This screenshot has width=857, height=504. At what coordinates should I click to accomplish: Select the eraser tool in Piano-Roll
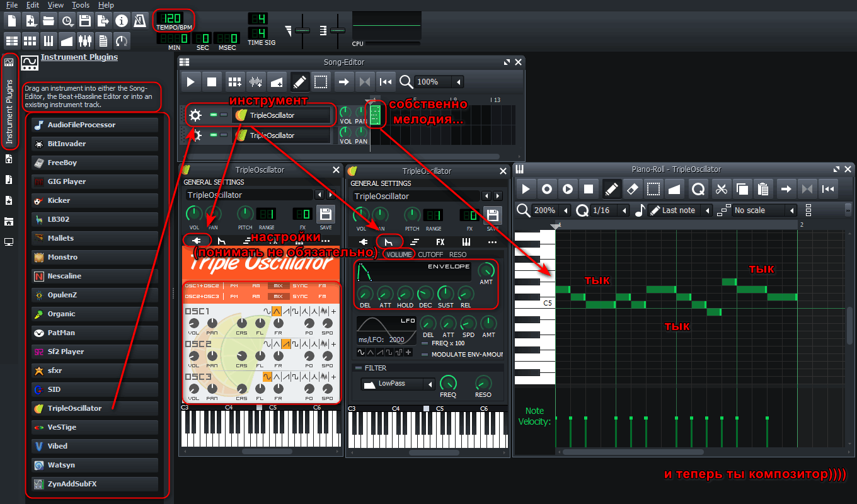pyautogui.click(x=633, y=188)
